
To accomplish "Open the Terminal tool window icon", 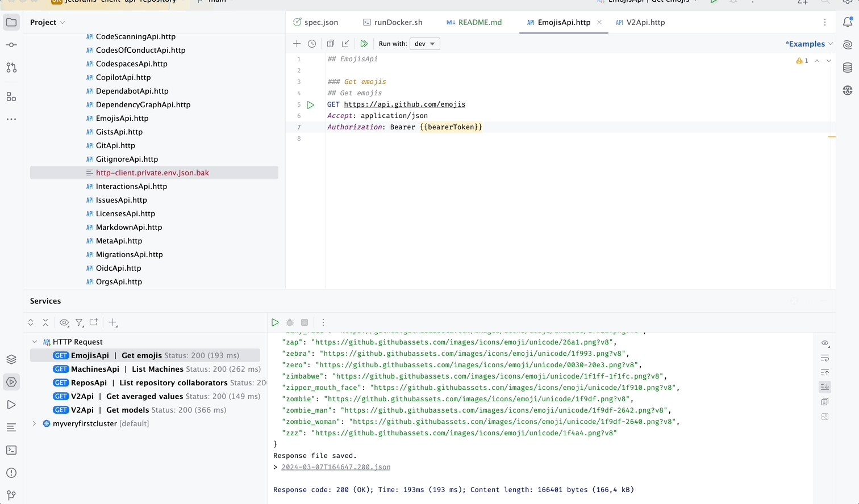I will pyautogui.click(x=11, y=450).
